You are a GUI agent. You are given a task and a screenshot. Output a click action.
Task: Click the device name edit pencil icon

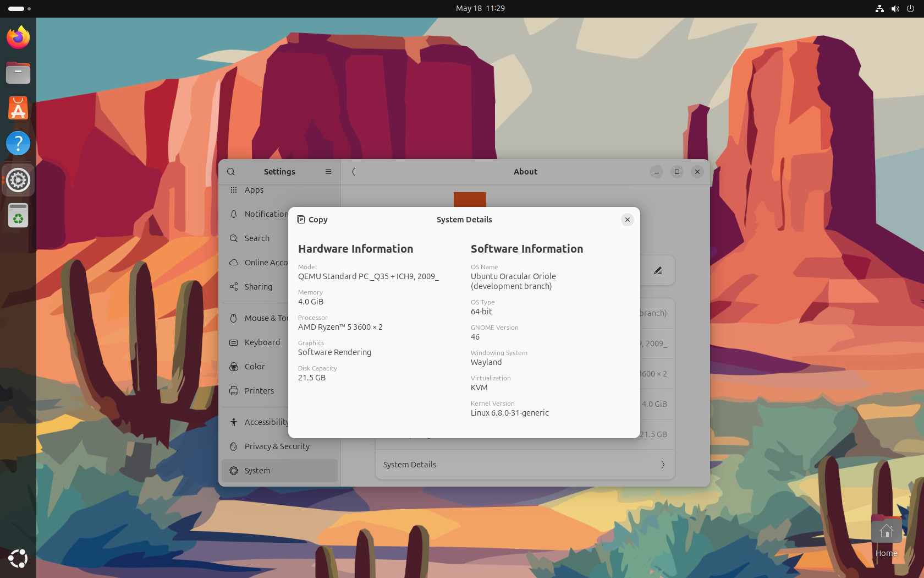point(658,270)
